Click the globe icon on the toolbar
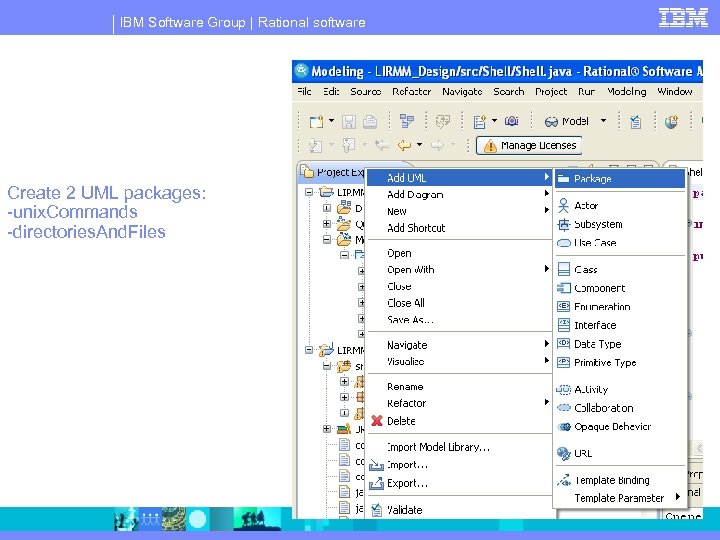720x540 pixels. (x=671, y=122)
